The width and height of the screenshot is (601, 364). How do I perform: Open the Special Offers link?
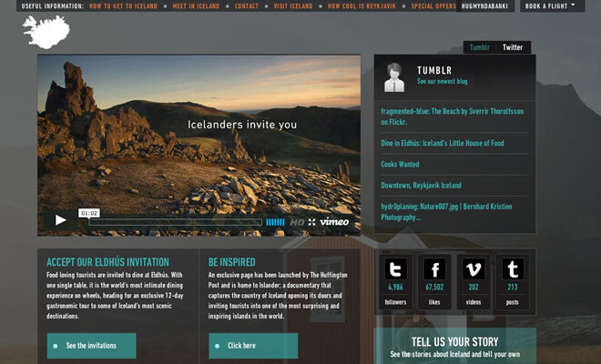coord(433,6)
